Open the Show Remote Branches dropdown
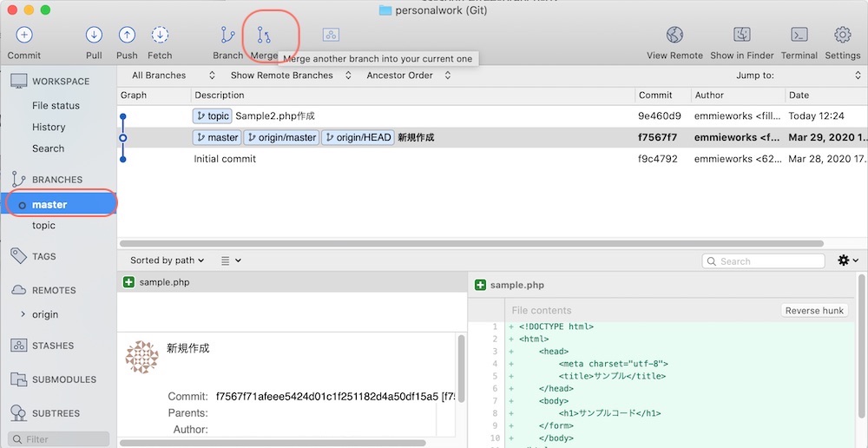The width and height of the screenshot is (868, 448). pyautogui.click(x=291, y=76)
